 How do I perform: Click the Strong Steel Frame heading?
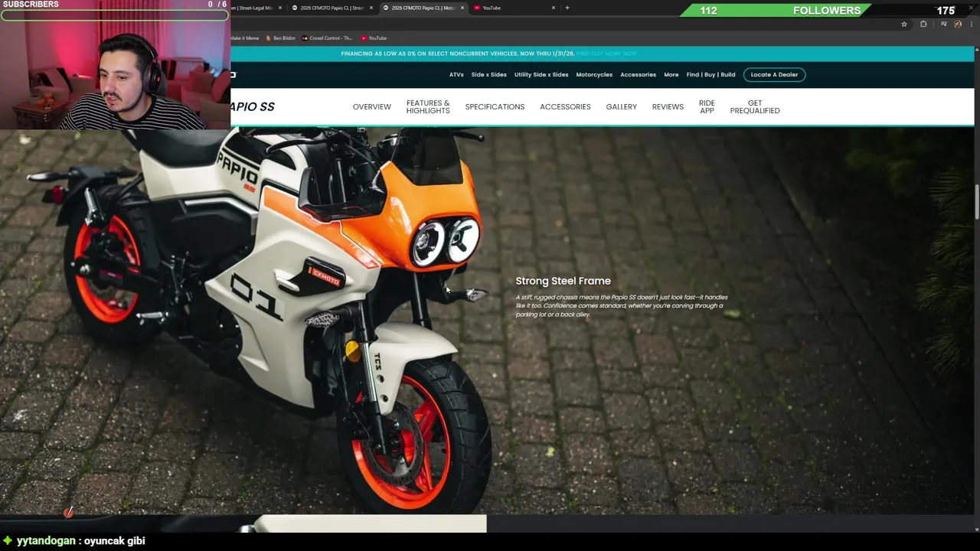click(563, 281)
